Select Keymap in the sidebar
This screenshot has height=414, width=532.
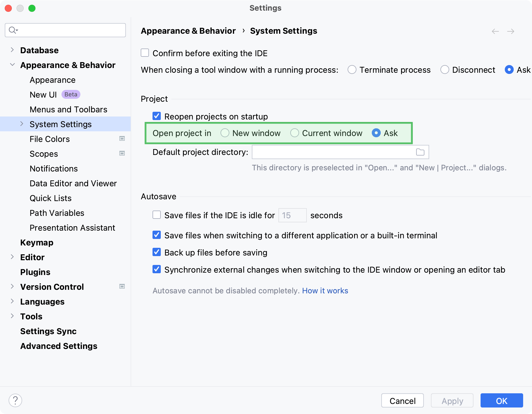tap(37, 242)
